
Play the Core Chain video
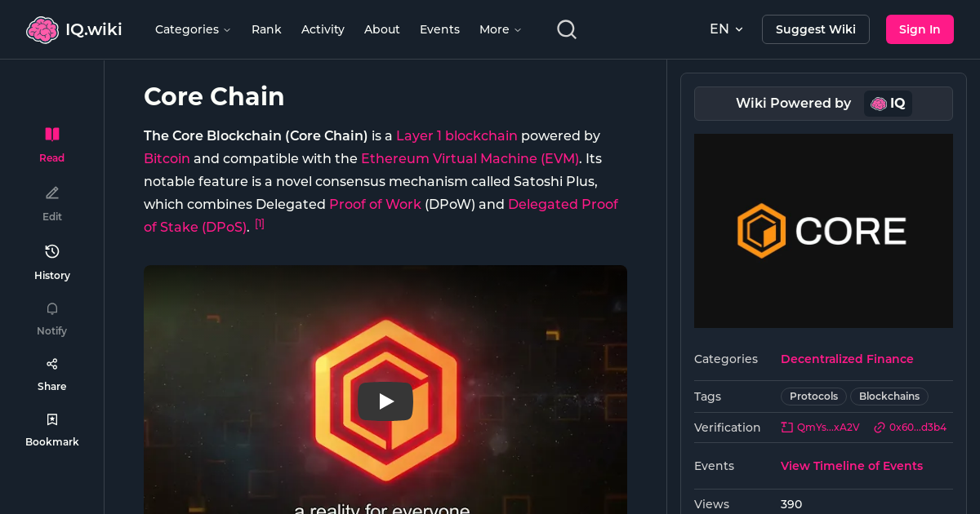(385, 401)
